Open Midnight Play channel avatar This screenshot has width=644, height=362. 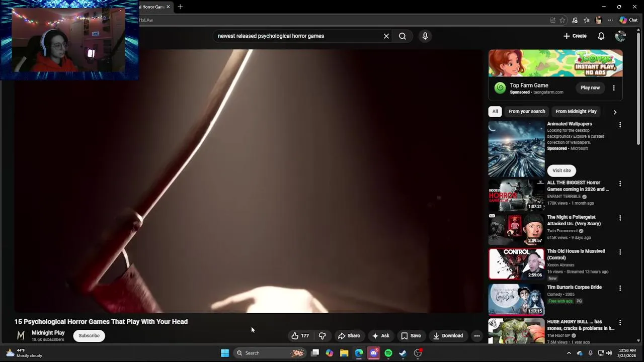21,336
